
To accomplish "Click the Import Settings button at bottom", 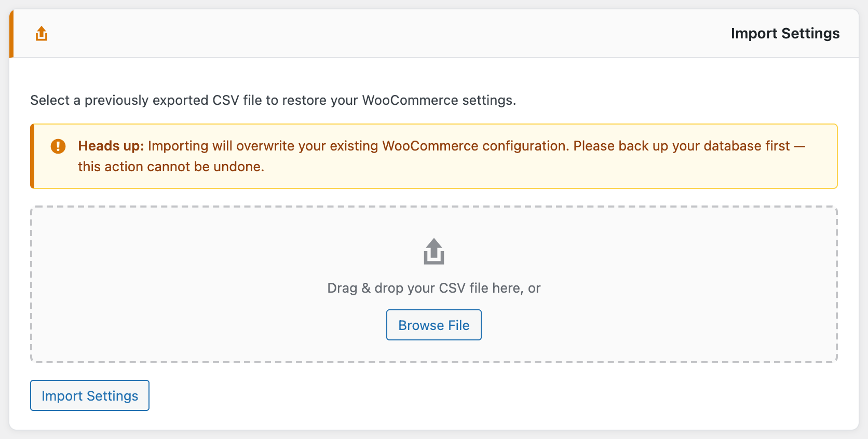I will (90, 395).
